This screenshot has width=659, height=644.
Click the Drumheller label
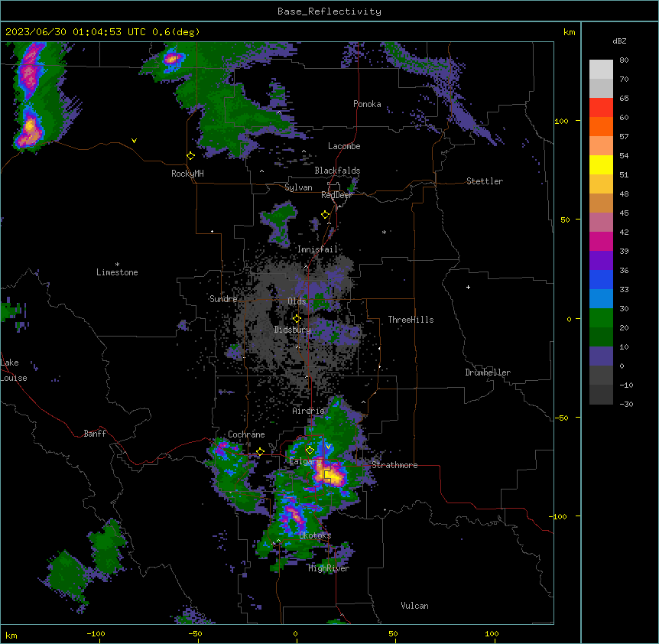[488, 372]
